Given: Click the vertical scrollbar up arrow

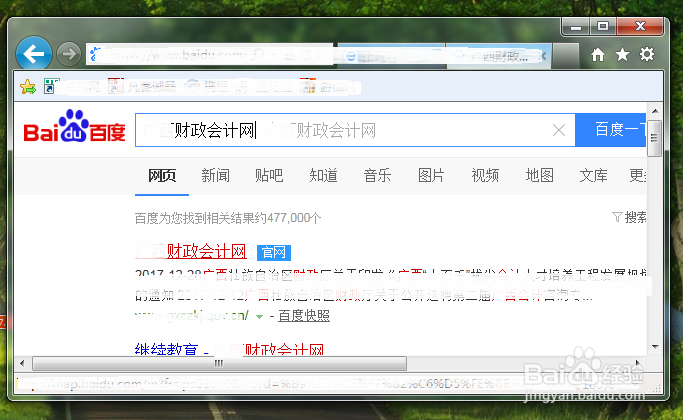Looking at the screenshot, I should [655, 111].
